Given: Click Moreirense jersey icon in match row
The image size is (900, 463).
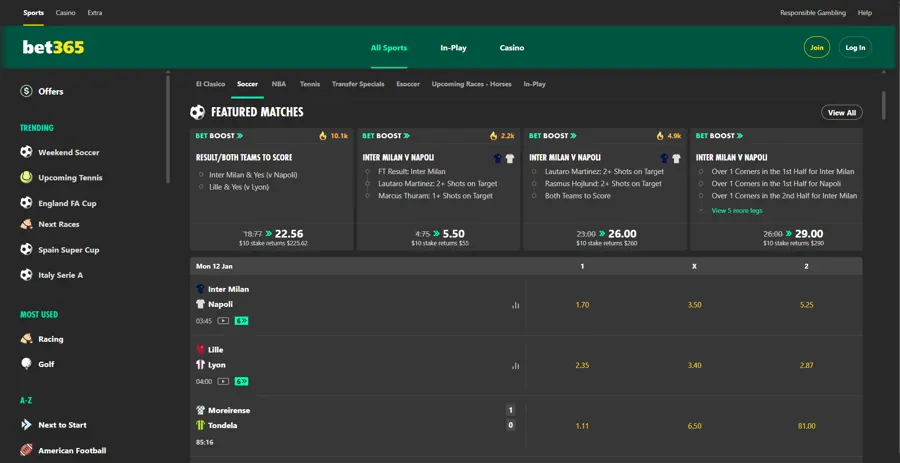Looking at the screenshot, I should click(200, 410).
